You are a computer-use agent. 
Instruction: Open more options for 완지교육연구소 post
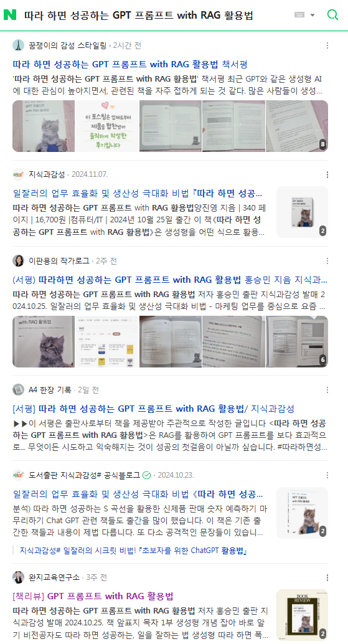pyautogui.click(x=327, y=577)
